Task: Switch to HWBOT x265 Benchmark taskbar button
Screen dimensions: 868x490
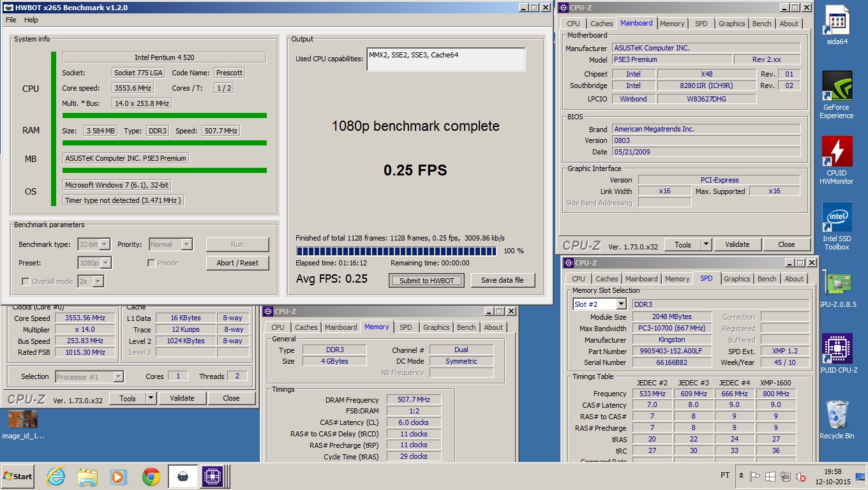Action: 183,476
